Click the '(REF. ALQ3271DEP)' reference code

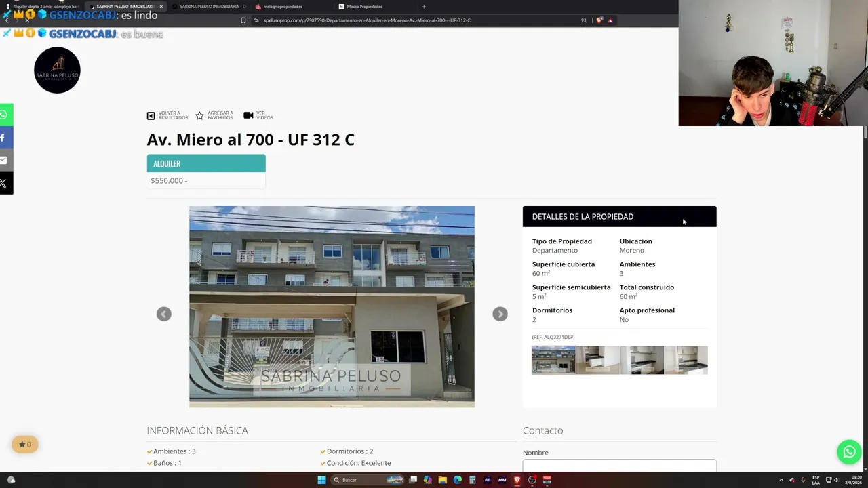click(553, 337)
